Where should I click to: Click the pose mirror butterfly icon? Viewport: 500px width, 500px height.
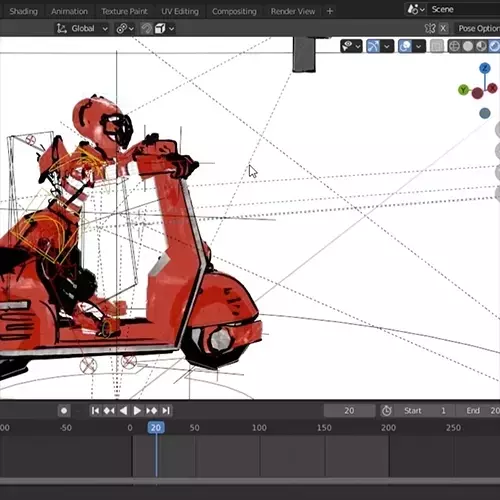coord(430,29)
